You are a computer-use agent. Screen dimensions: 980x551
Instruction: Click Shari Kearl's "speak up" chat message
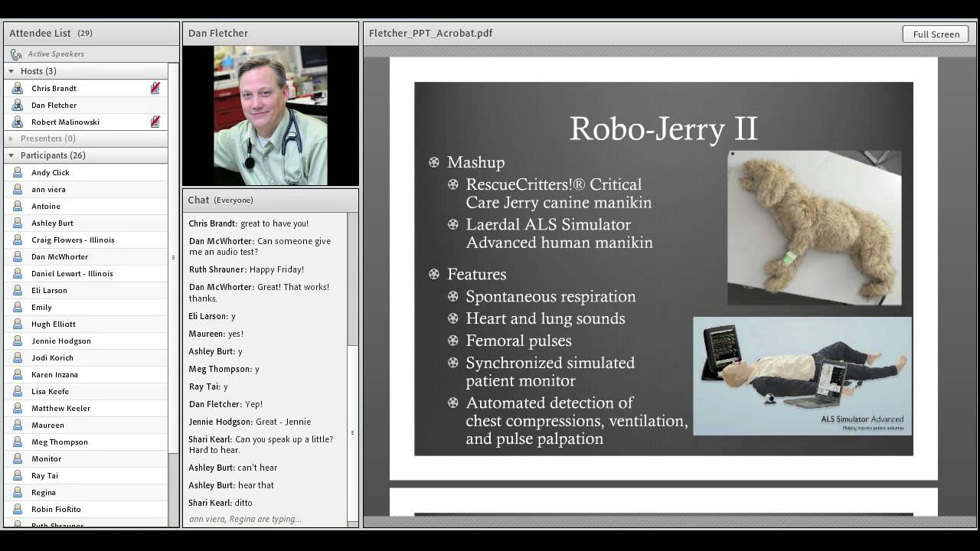[x=261, y=445]
